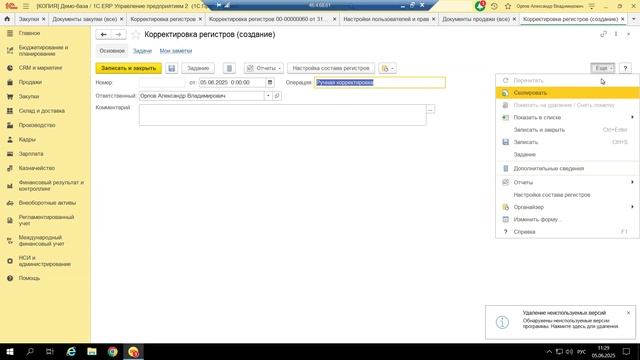Open the home start page icon
This screenshot has width=640, height=360.
[7, 19]
